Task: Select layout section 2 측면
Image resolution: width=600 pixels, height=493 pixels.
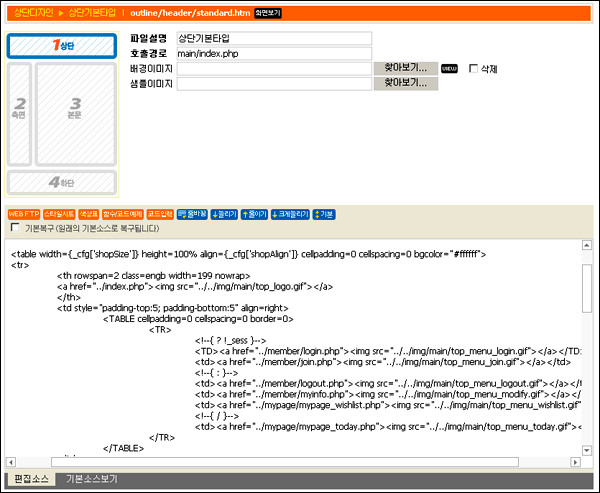Action: click(x=19, y=114)
